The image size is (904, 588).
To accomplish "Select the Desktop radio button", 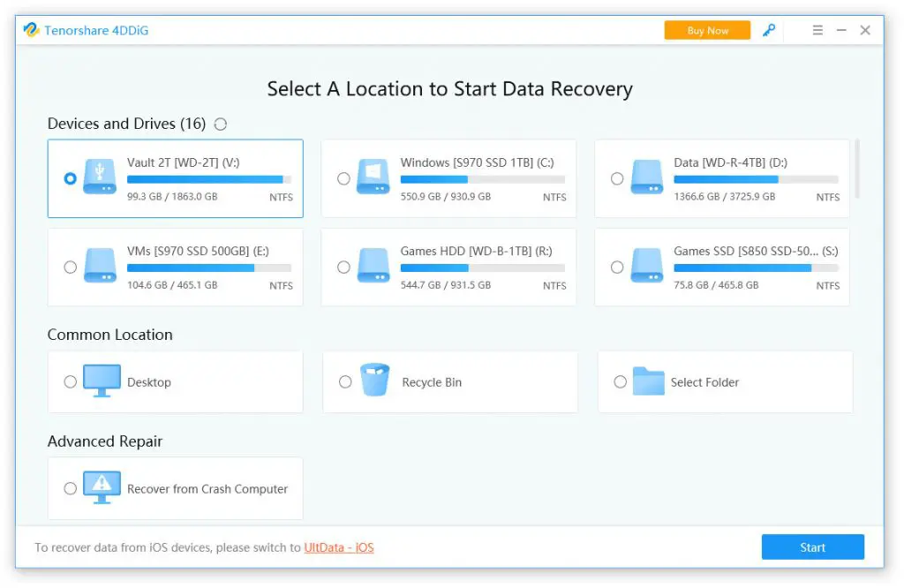I will (71, 381).
